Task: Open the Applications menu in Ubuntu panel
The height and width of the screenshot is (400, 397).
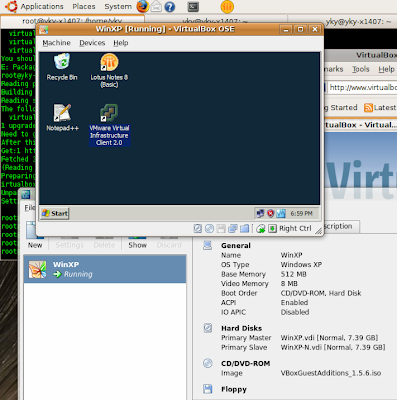Action: (x=42, y=7)
